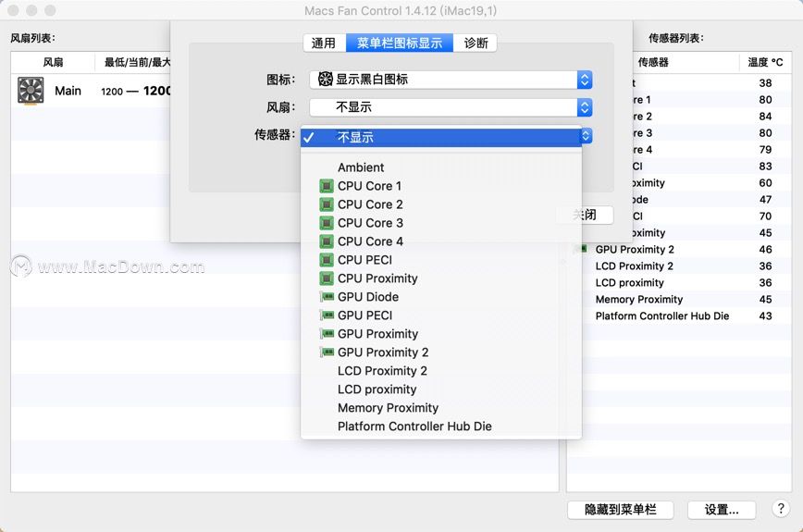Image resolution: width=803 pixels, height=532 pixels.
Task: Click the GPU PECI card icon in menu
Action: pos(327,315)
